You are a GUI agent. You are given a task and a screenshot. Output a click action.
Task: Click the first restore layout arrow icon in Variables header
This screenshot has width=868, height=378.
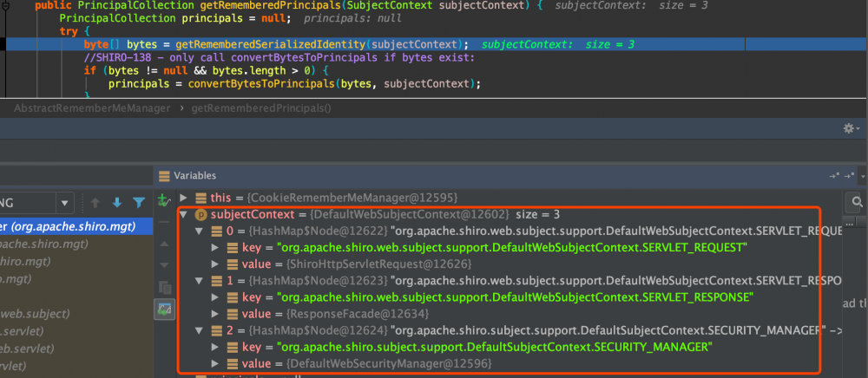834,176
